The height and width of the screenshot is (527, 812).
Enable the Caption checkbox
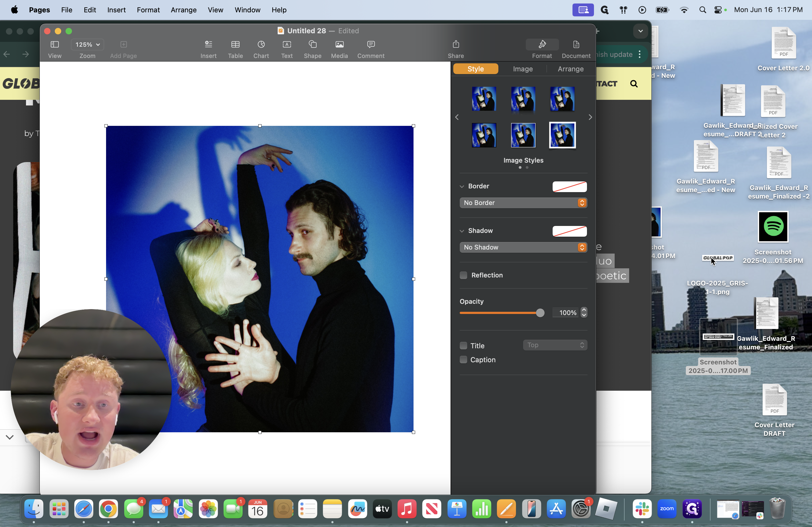click(x=463, y=360)
